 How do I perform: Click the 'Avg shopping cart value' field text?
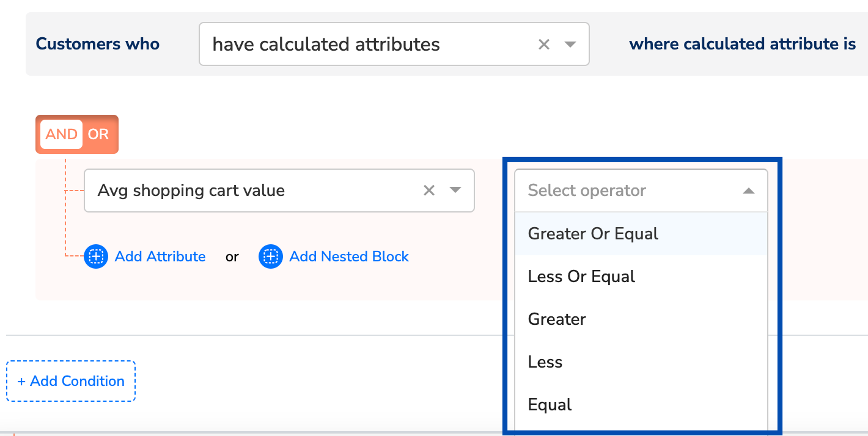click(x=191, y=191)
